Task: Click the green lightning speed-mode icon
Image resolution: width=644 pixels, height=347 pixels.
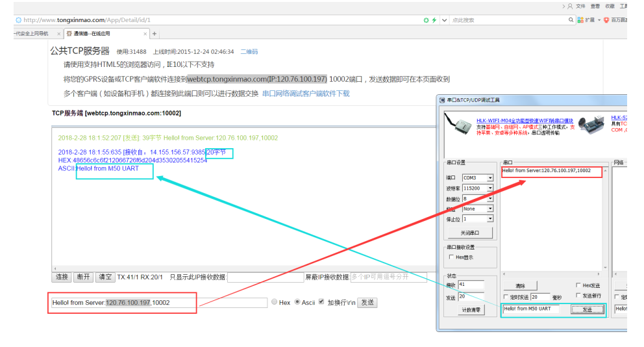Action: (x=434, y=20)
